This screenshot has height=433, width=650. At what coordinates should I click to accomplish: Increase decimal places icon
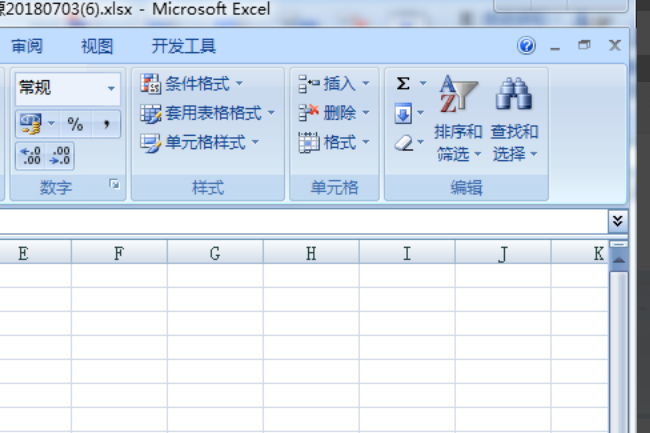[31, 156]
